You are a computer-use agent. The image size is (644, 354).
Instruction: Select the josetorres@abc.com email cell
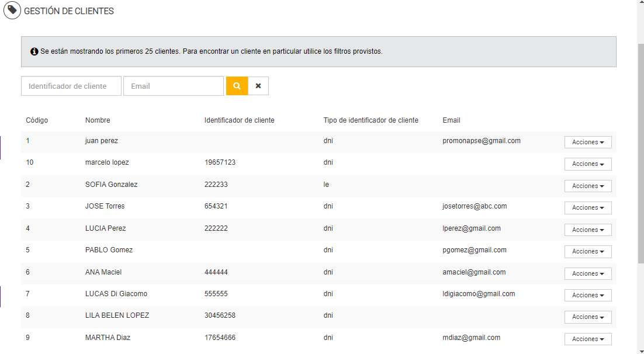(x=475, y=206)
